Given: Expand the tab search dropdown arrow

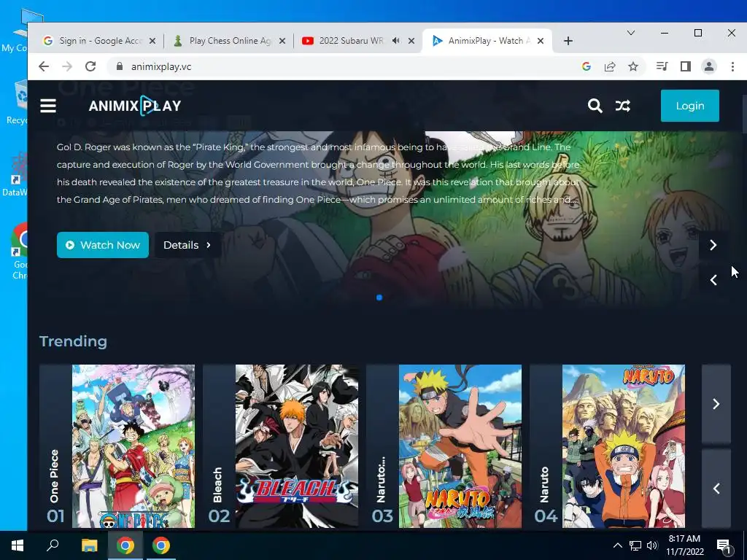Looking at the screenshot, I should 631,33.
